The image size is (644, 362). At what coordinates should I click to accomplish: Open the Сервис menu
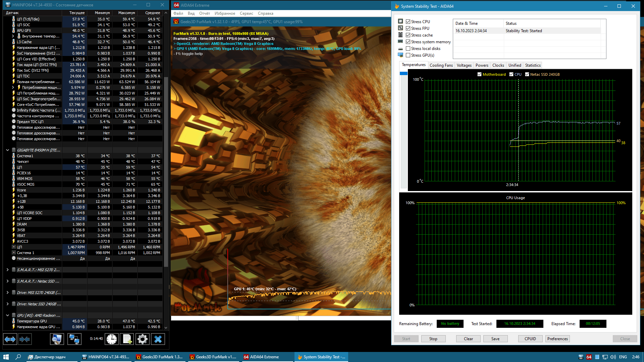tap(247, 13)
